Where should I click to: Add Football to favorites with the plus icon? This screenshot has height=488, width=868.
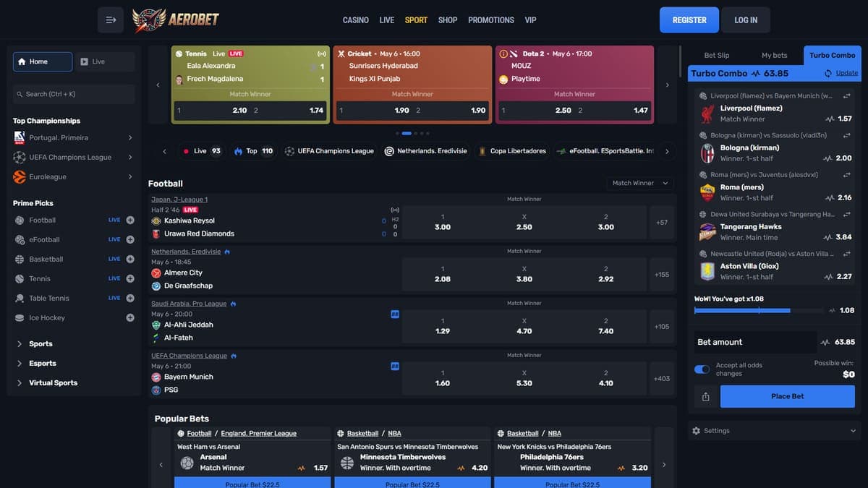pyautogui.click(x=130, y=220)
